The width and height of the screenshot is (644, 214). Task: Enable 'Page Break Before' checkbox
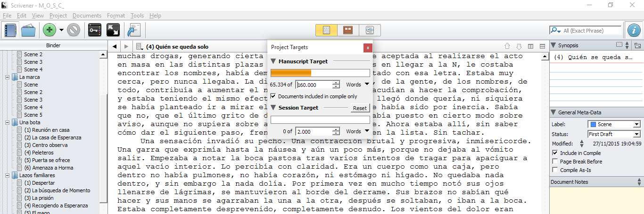point(555,162)
